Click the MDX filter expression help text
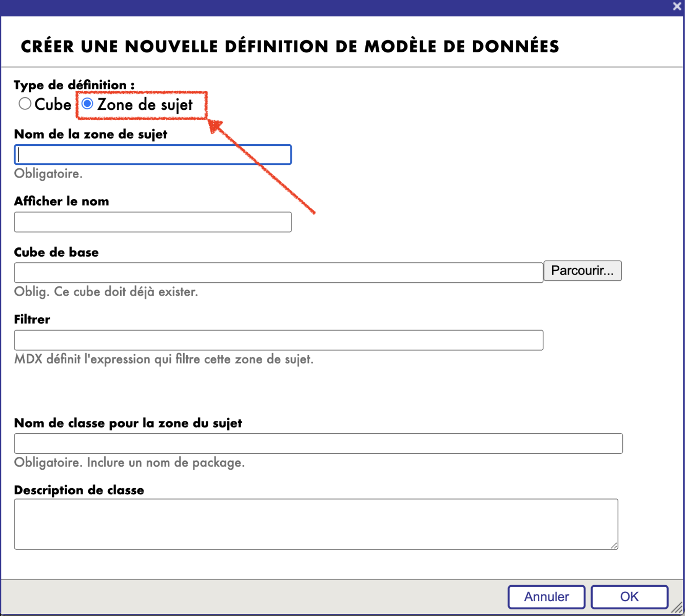This screenshot has width=685, height=616. click(164, 359)
